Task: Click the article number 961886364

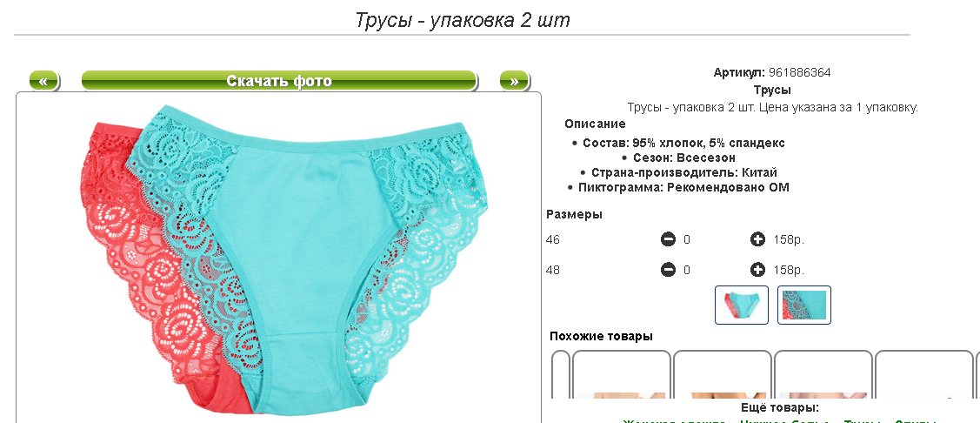Action: tap(799, 72)
